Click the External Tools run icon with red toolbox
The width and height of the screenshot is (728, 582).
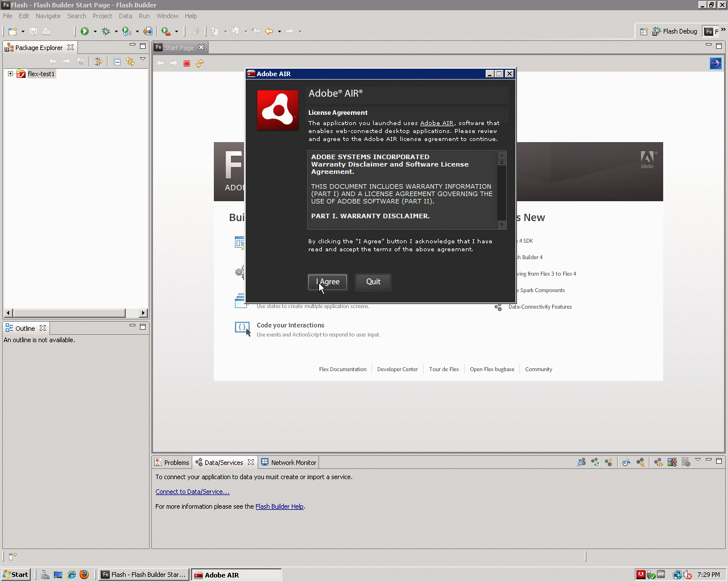(166, 31)
